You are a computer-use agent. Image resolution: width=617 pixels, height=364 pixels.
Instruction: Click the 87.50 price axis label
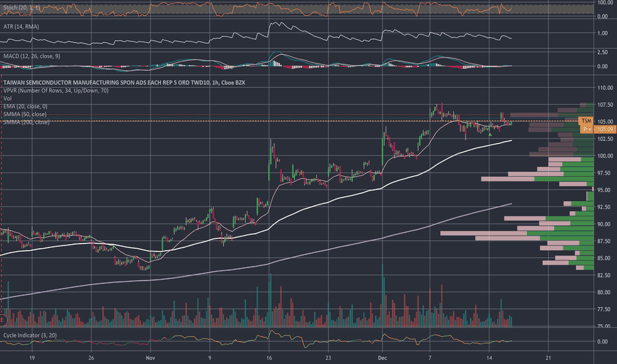point(605,241)
